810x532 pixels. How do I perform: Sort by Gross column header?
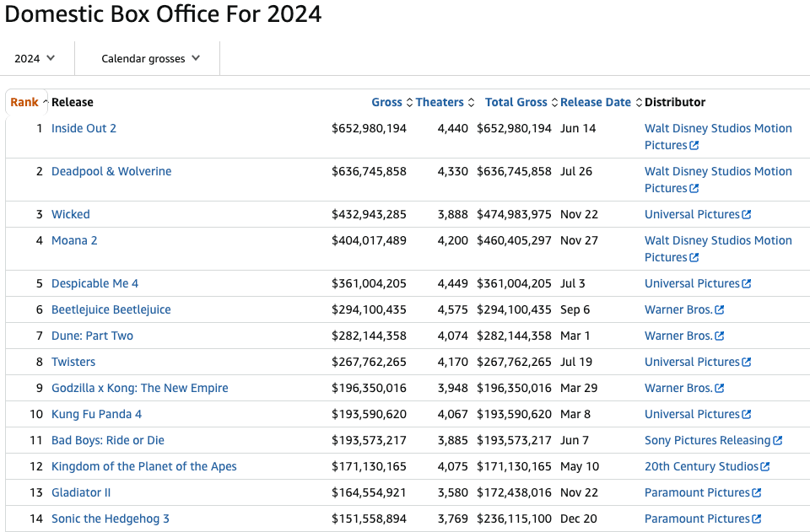point(387,102)
